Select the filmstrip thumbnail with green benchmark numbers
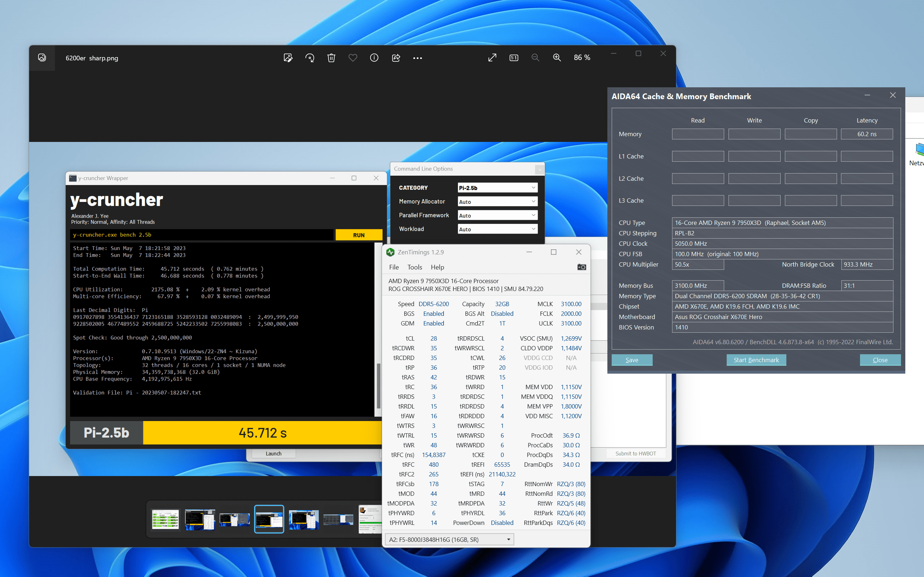 [x=165, y=519]
